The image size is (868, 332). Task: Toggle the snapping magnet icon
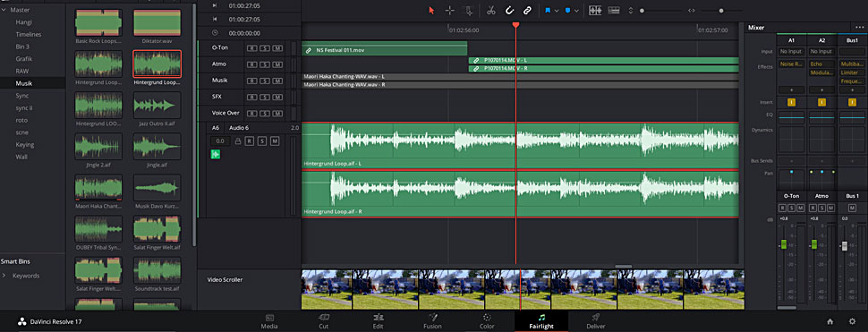(509, 10)
